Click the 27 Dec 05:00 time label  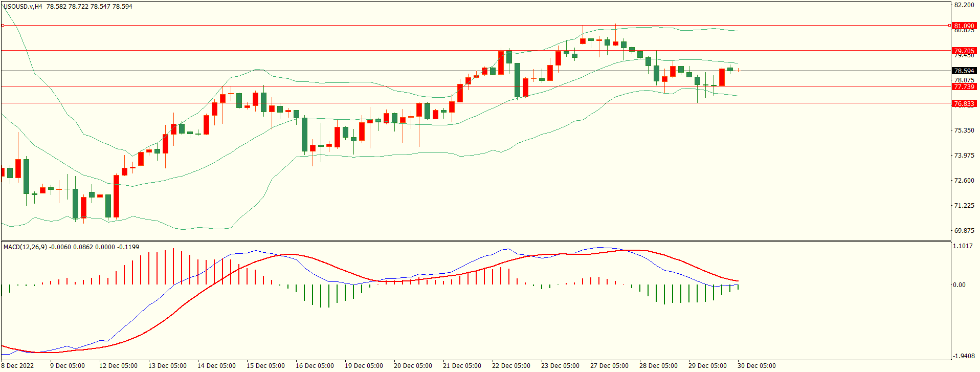pos(609,366)
